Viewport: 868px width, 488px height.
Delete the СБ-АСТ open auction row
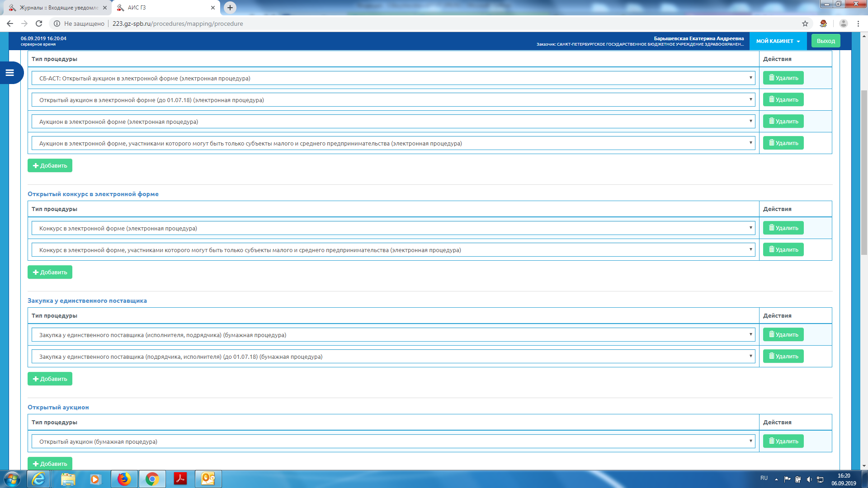783,78
